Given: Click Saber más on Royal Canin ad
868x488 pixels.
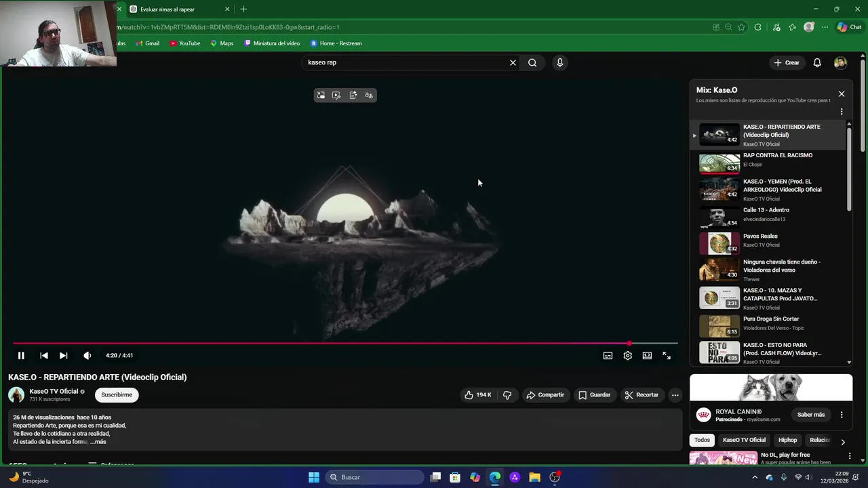Looking at the screenshot, I should 810,415.
